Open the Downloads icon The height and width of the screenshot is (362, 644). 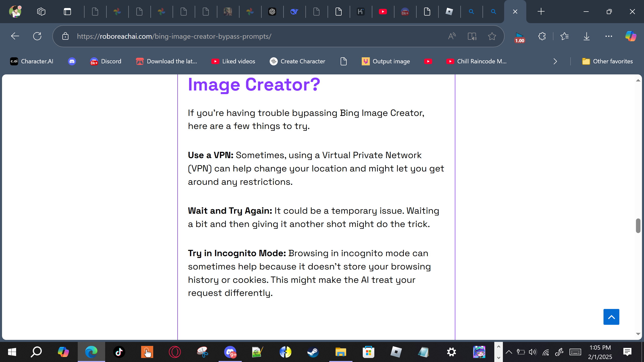[586, 36]
